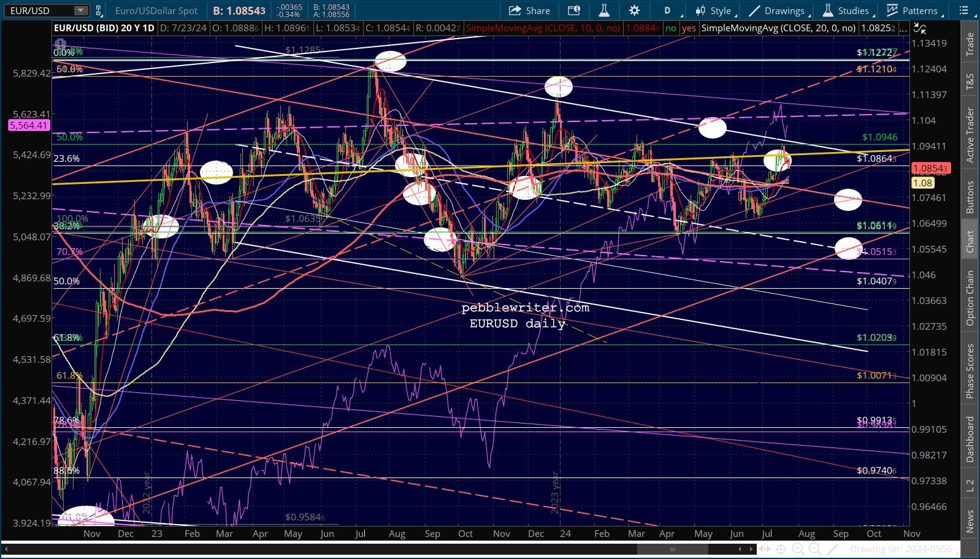Click the symbol link (chain) icon

pos(98,10)
